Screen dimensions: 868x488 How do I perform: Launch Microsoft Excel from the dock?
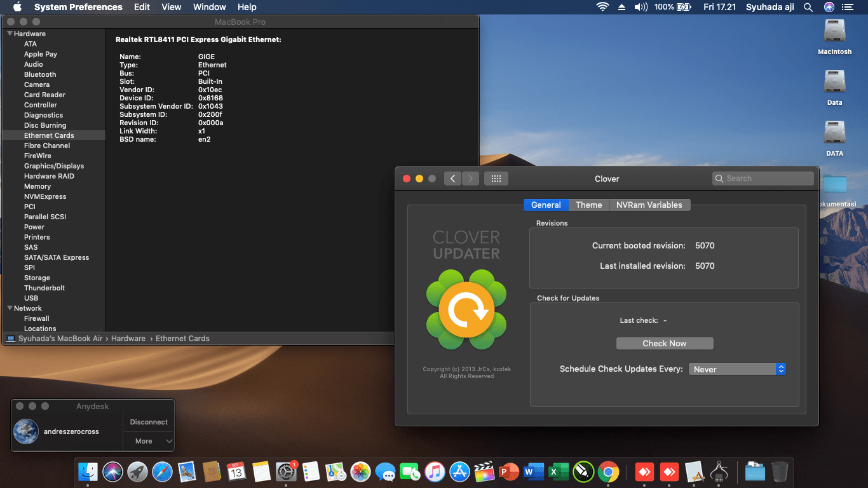[558, 472]
